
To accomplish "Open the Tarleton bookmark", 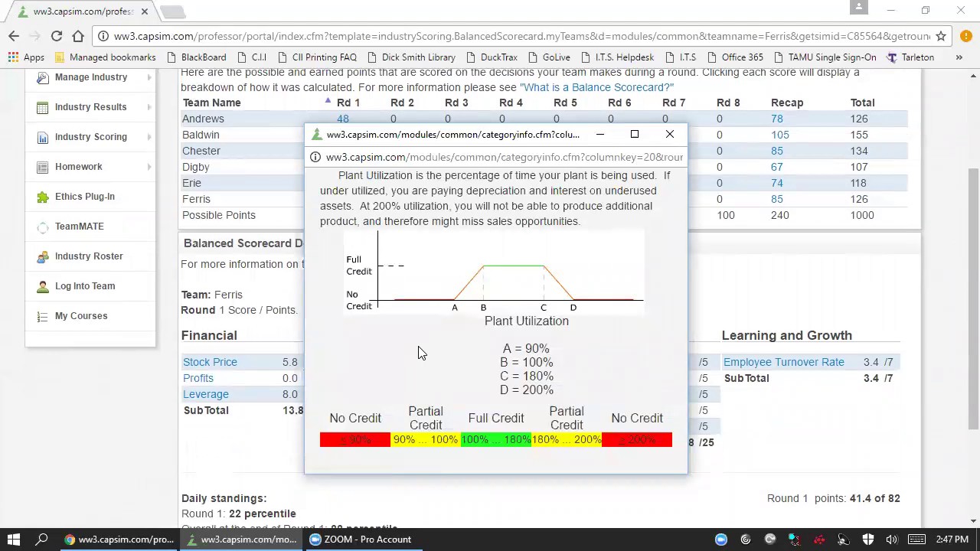I will point(910,57).
